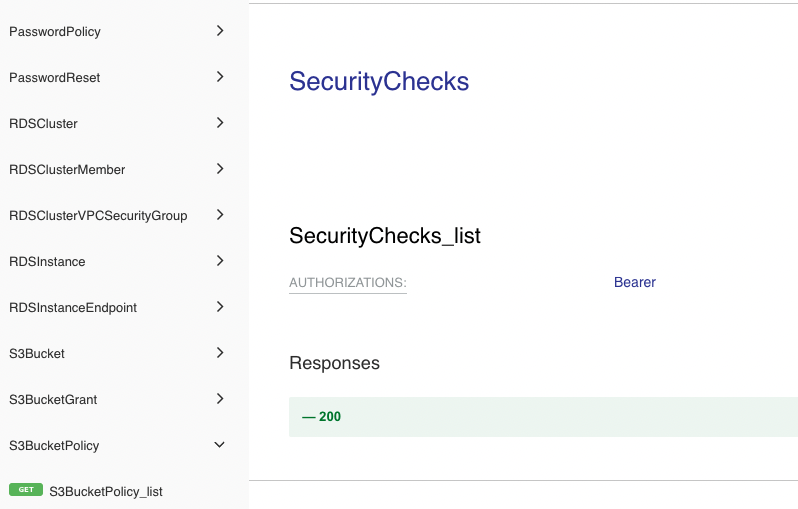The width and height of the screenshot is (798, 509).
Task: Select RDSCluster in the sidebar
Action: pos(43,124)
